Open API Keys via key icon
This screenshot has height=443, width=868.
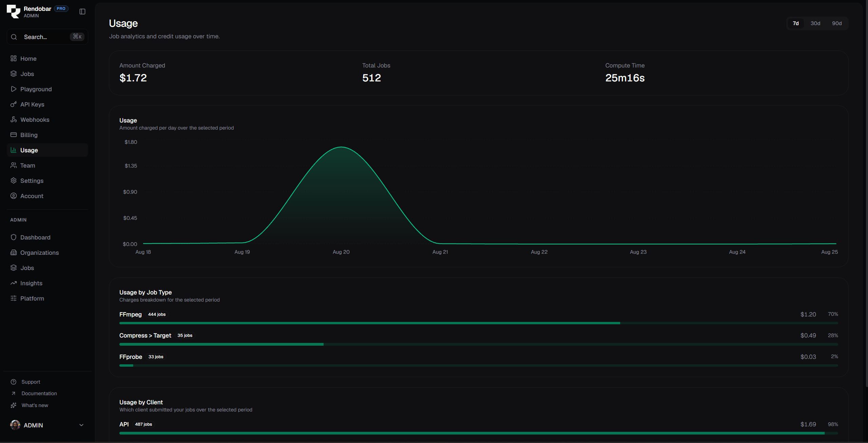click(x=14, y=104)
